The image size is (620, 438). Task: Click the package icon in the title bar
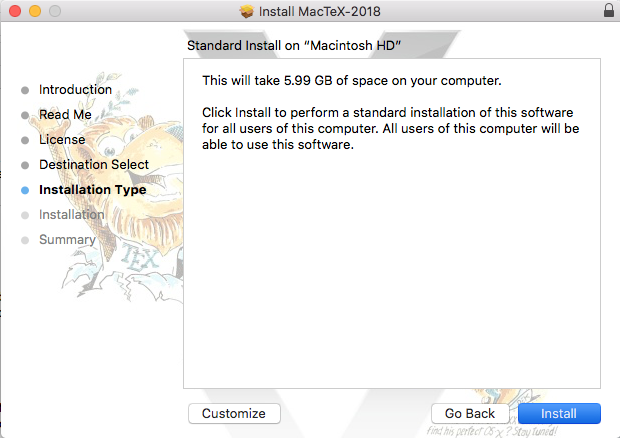click(x=248, y=11)
